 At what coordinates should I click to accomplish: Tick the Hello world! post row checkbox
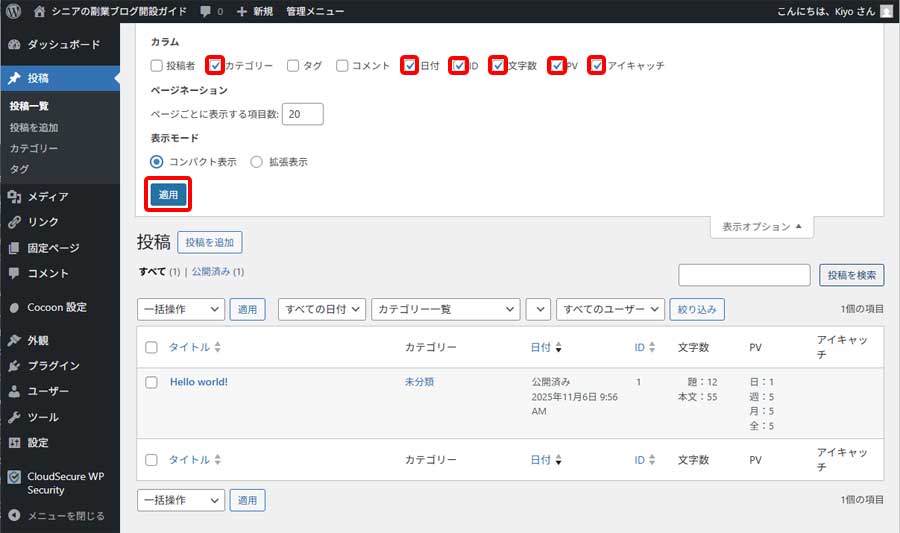151,382
